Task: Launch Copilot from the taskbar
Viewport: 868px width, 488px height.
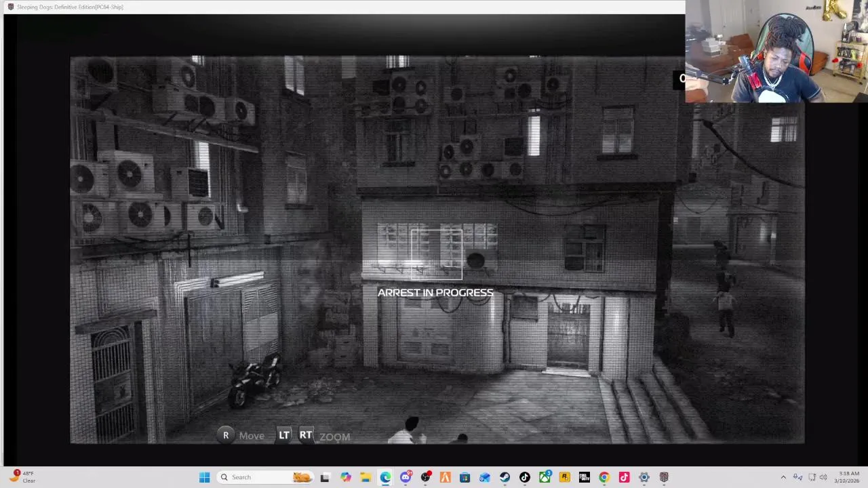Action: [x=346, y=477]
